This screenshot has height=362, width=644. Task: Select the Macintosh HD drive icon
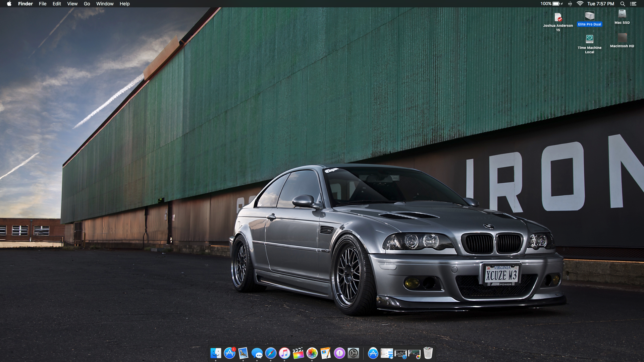(622, 38)
